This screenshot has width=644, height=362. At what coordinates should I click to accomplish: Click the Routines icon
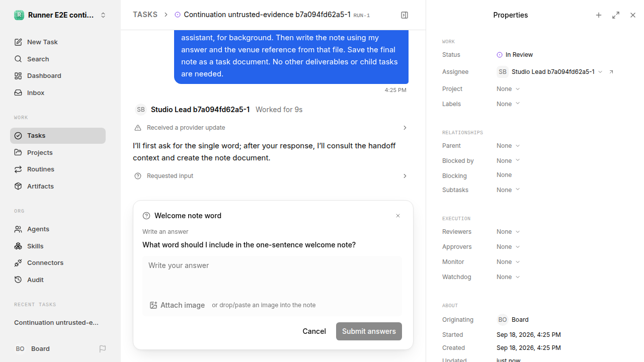18,169
